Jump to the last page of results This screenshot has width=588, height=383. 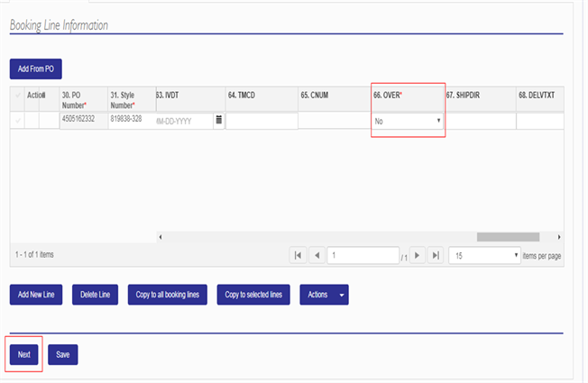click(436, 256)
